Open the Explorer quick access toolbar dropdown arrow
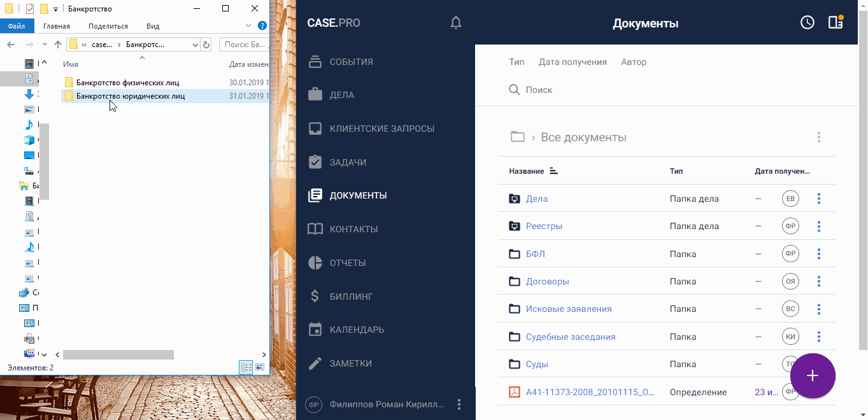Image resolution: width=868 pixels, height=420 pixels. [56, 9]
